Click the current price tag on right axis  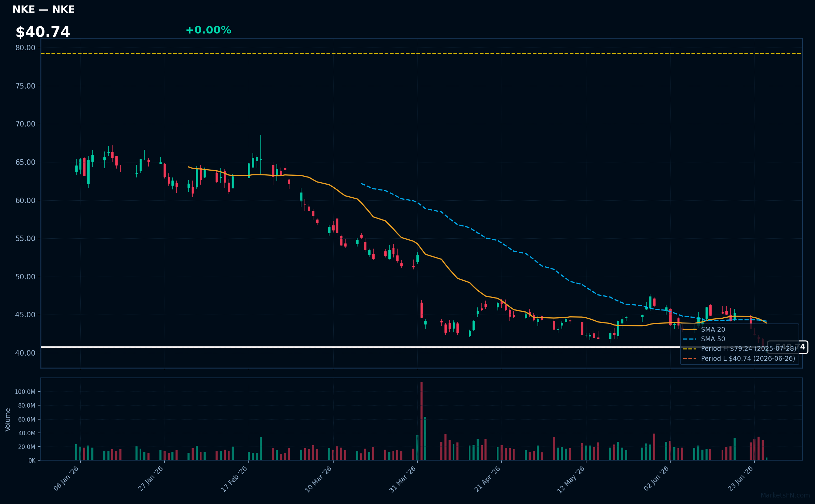click(788, 347)
